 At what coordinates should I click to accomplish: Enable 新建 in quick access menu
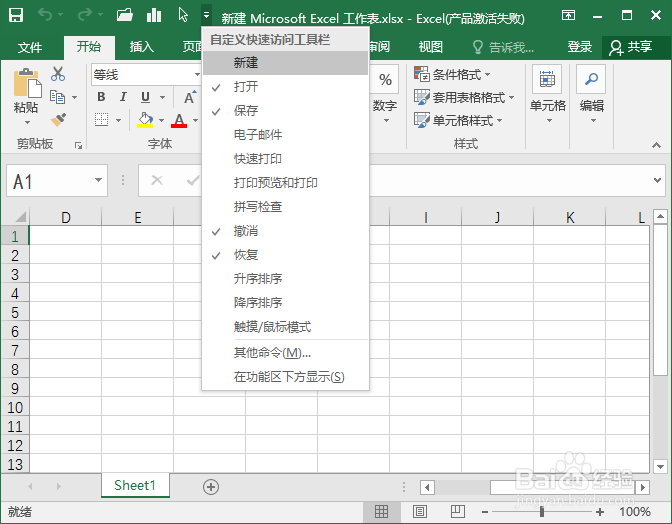tap(285, 63)
